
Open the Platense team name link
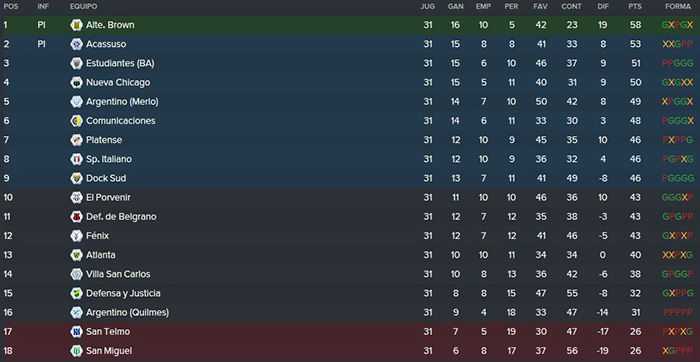(104, 140)
